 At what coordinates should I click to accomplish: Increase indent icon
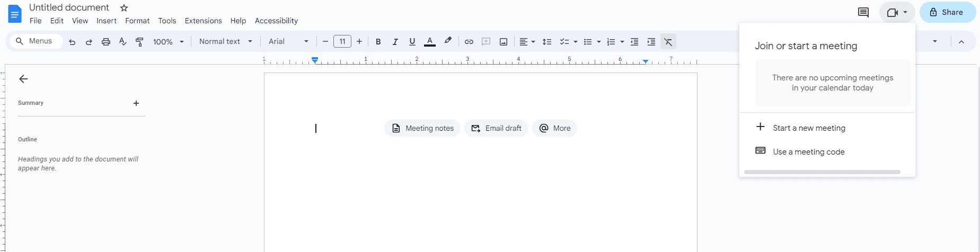(651, 42)
